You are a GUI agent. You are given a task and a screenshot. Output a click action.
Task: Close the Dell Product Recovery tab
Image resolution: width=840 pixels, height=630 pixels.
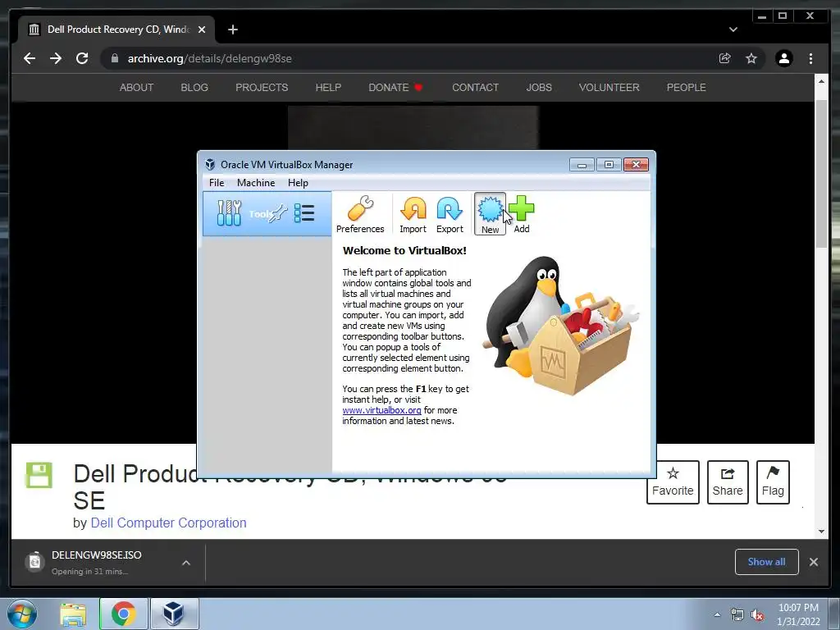coord(202,30)
